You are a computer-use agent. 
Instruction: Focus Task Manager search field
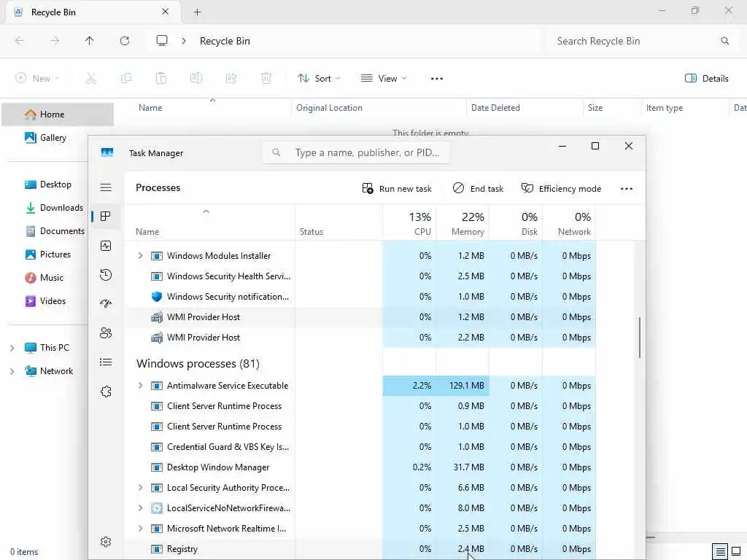click(356, 153)
